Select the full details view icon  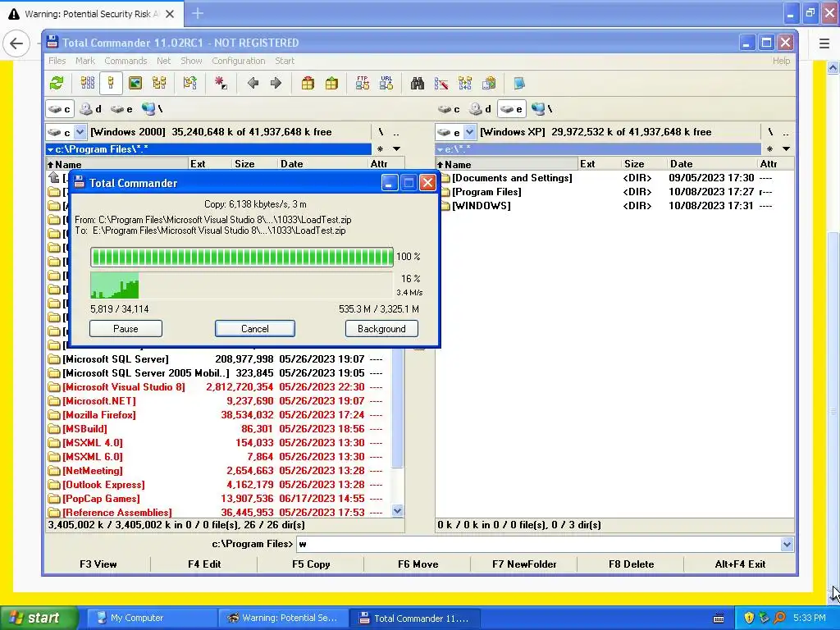click(111, 83)
